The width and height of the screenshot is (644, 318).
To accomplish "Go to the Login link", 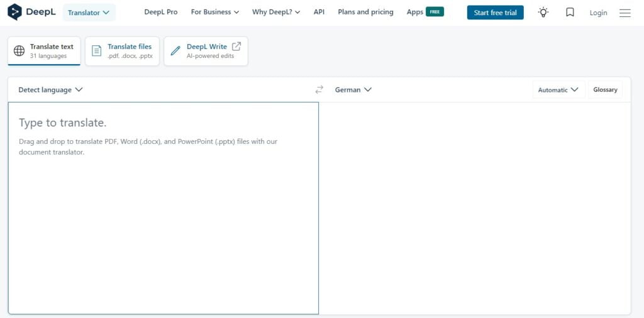I will pyautogui.click(x=598, y=13).
